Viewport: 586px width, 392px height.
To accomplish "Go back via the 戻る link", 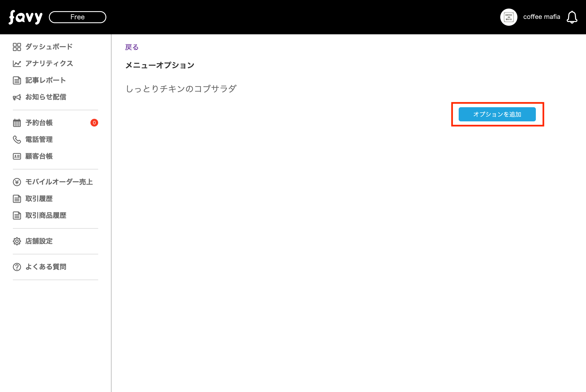I will point(132,47).
